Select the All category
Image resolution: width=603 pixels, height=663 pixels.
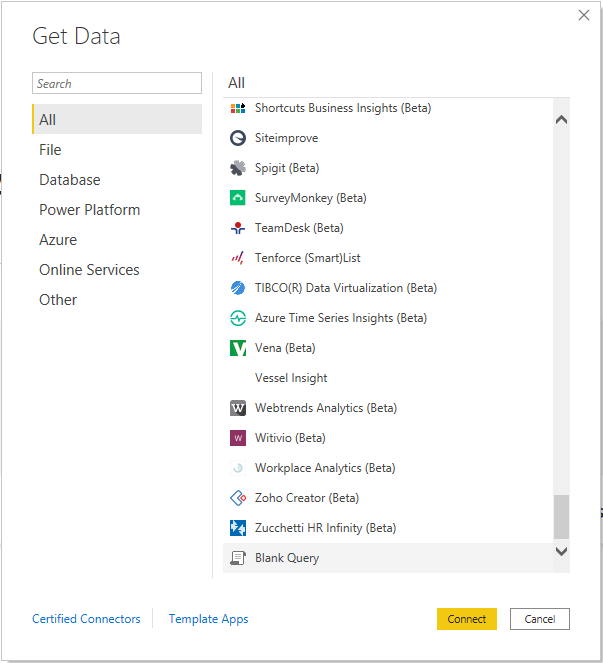click(117, 119)
